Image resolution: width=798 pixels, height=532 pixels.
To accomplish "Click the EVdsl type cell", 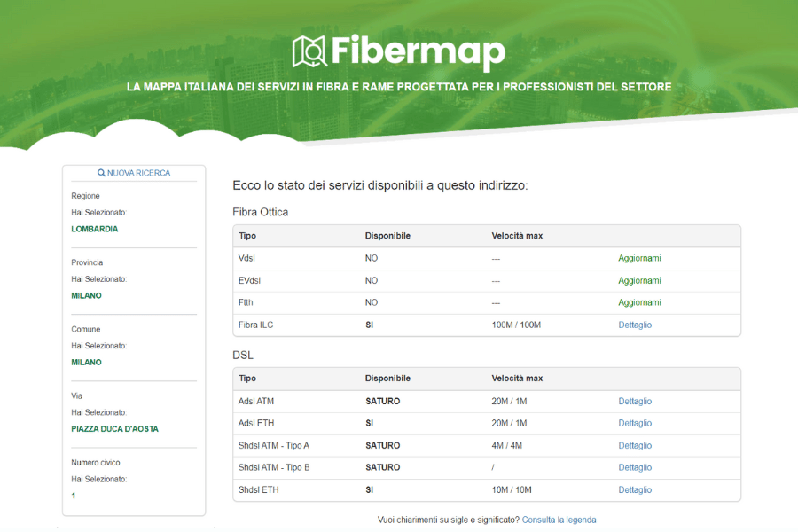I will click(x=249, y=280).
